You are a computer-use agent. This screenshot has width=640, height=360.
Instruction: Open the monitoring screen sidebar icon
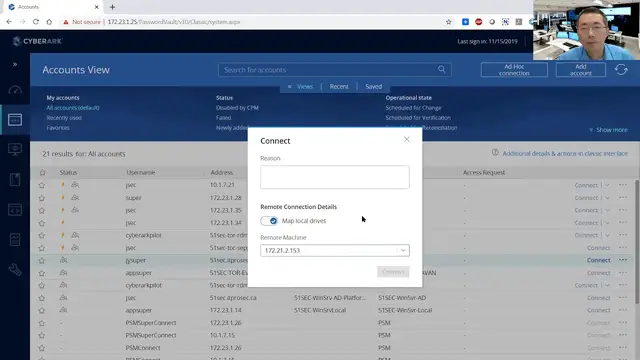pos(15,149)
